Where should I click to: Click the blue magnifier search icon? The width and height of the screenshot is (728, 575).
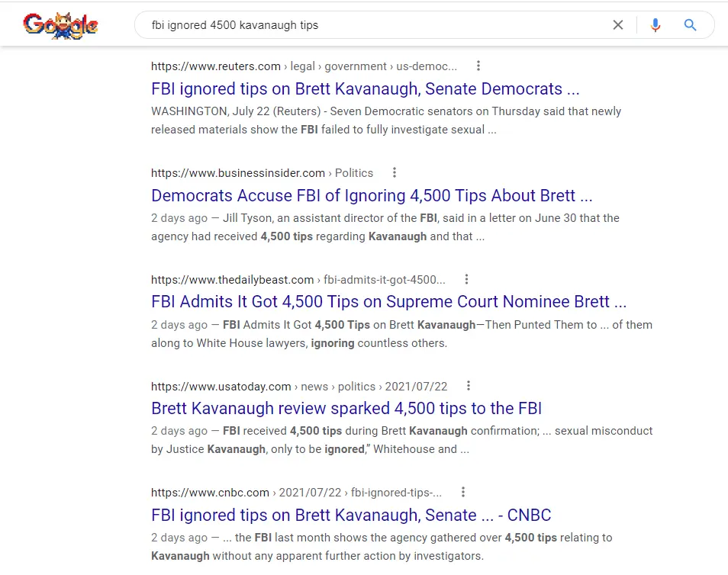[x=691, y=25]
